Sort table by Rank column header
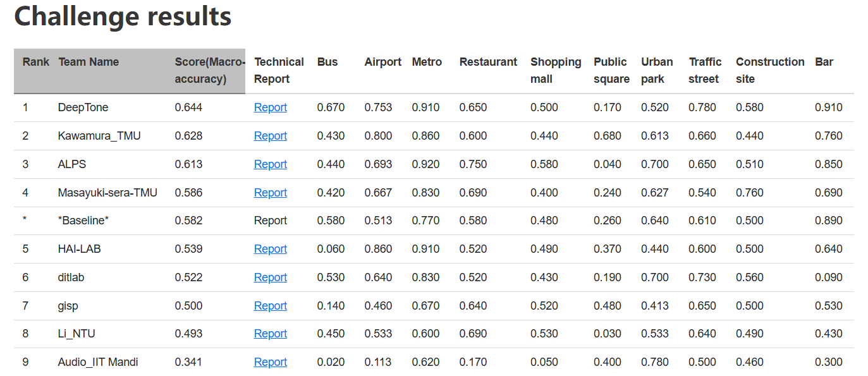Screen dimensions: 868x376 point(35,62)
